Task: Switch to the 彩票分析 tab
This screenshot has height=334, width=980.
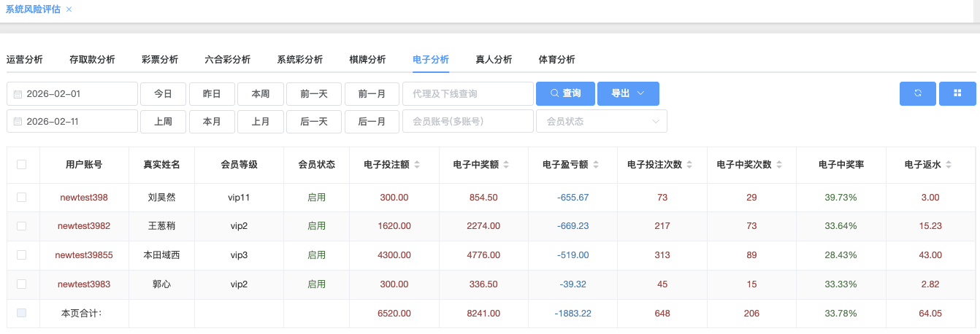Action: point(160,60)
